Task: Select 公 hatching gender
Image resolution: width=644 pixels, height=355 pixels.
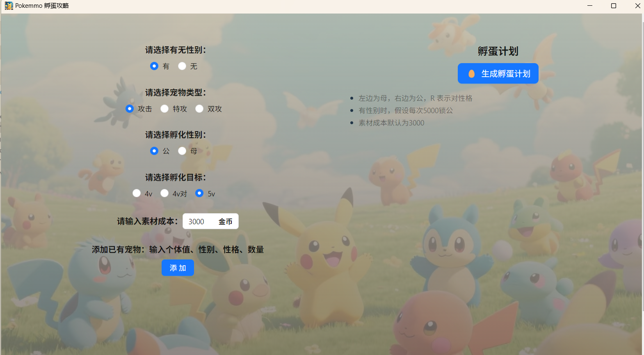Action: [x=154, y=151]
